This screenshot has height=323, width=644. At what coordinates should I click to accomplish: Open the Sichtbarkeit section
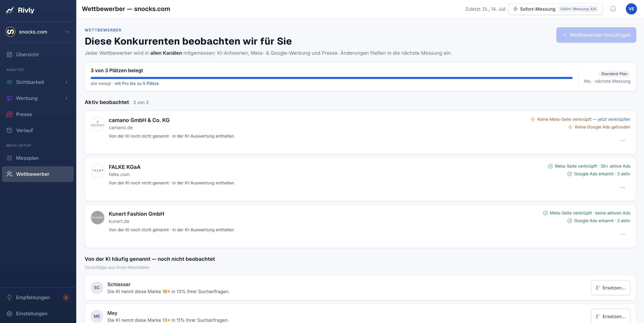pyautogui.click(x=38, y=82)
